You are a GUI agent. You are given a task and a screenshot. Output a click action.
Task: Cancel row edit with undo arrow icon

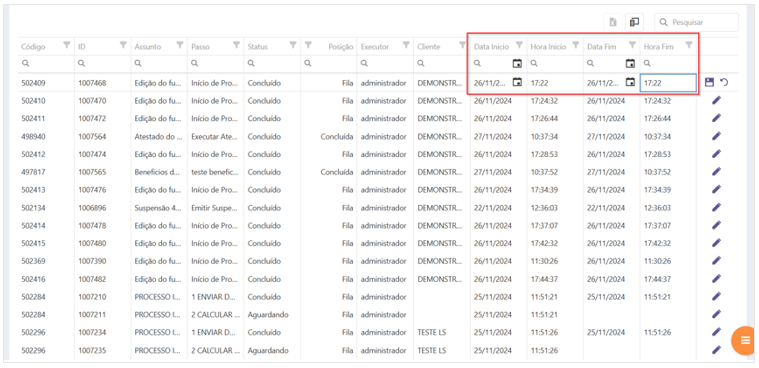tap(724, 83)
